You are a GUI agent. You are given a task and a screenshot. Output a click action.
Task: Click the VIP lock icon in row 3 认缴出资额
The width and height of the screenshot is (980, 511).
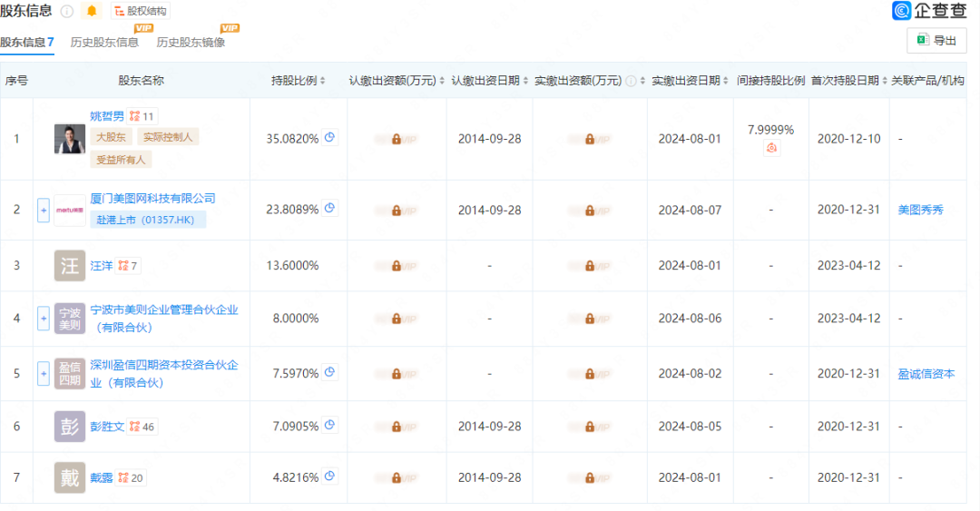397,266
